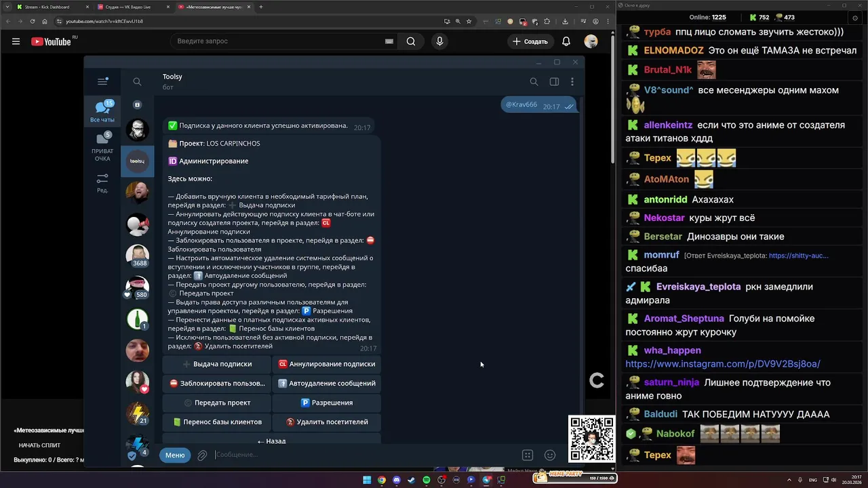Click the 'Автоудаление сообщений' bot button
This screenshot has width=868, height=488.
point(327,383)
